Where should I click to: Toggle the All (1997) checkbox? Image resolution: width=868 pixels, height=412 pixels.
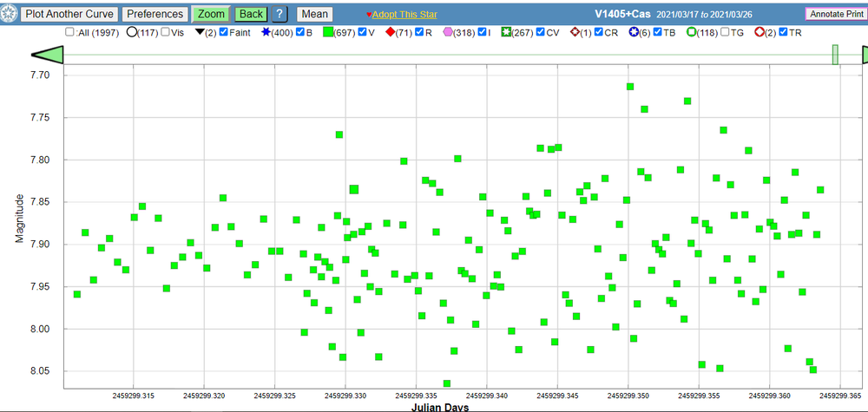click(70, 32)
